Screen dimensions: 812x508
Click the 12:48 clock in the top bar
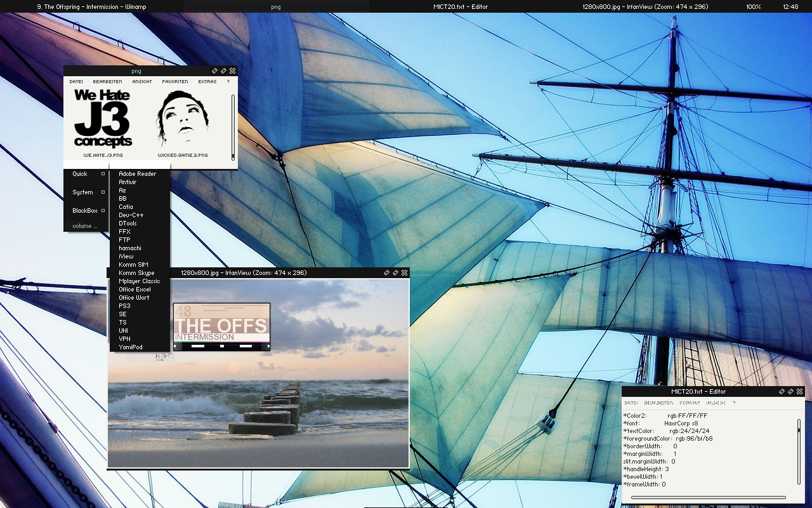tap(790, 6)
